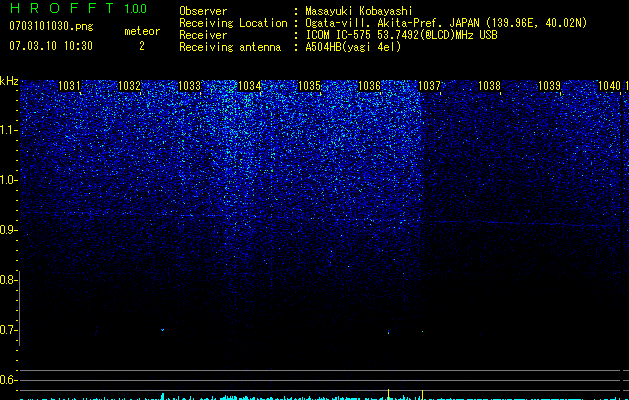Click the 'Receiving antenna' label
The height and width of the screenshot is (400, 629).
tap(230, 47)
